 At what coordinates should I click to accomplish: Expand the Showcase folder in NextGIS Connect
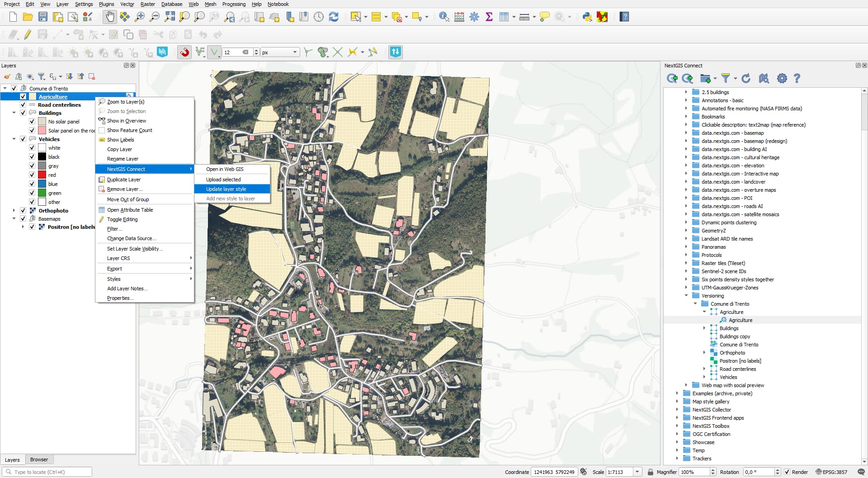[677, 442]
